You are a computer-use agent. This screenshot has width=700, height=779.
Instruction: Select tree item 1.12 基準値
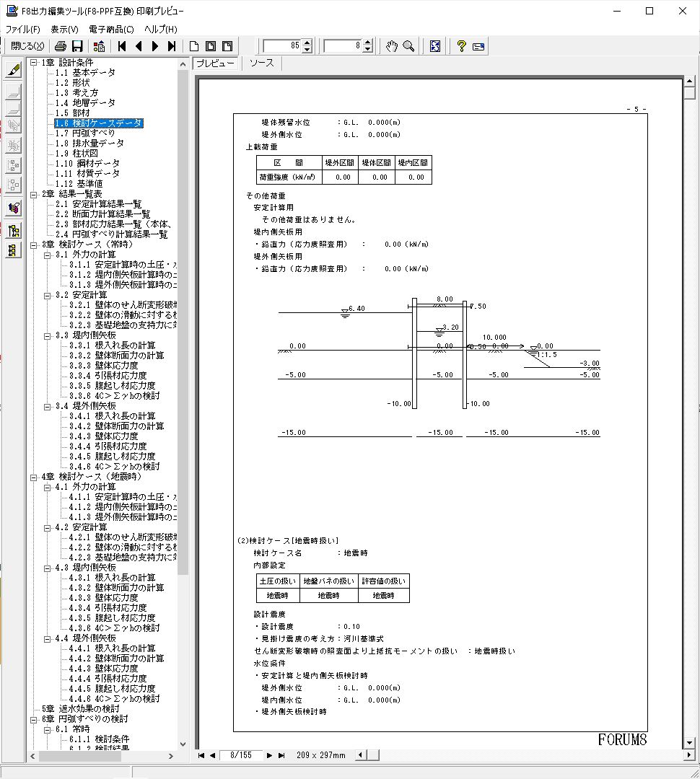[79, 184]
